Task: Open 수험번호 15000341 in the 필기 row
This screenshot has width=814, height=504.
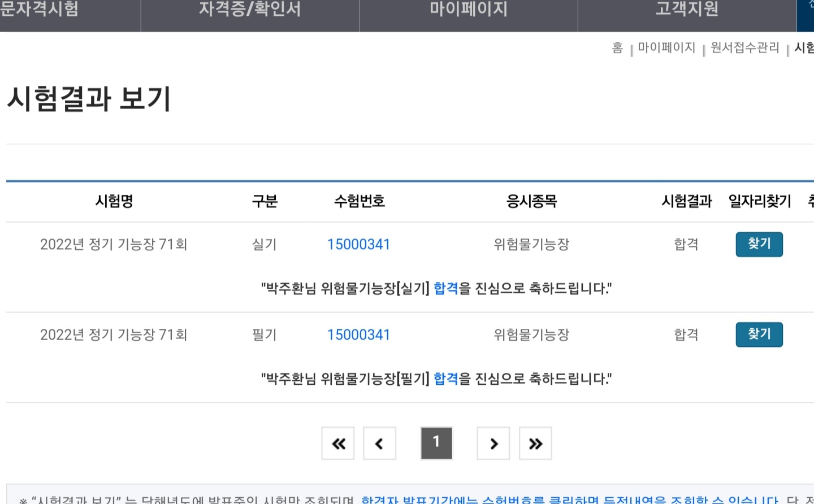Action: [x=358, y=335]
